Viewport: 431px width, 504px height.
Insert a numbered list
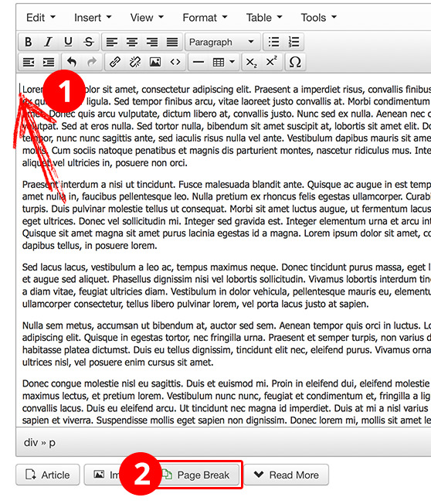pyautogui.click(x=294, y=42)
